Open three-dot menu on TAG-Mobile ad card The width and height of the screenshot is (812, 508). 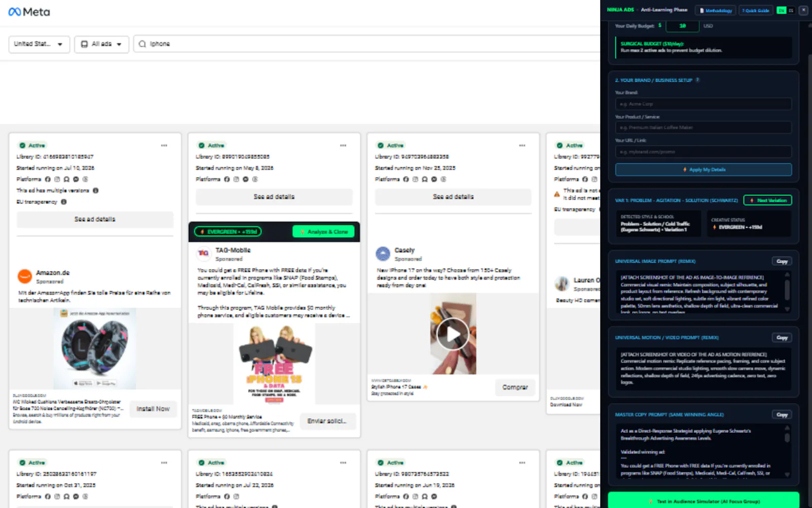343,145
